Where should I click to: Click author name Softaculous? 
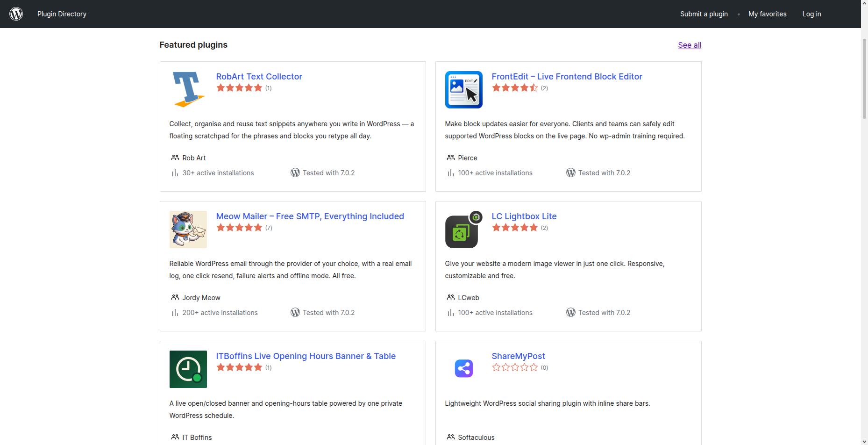click(x=476, y=438)
